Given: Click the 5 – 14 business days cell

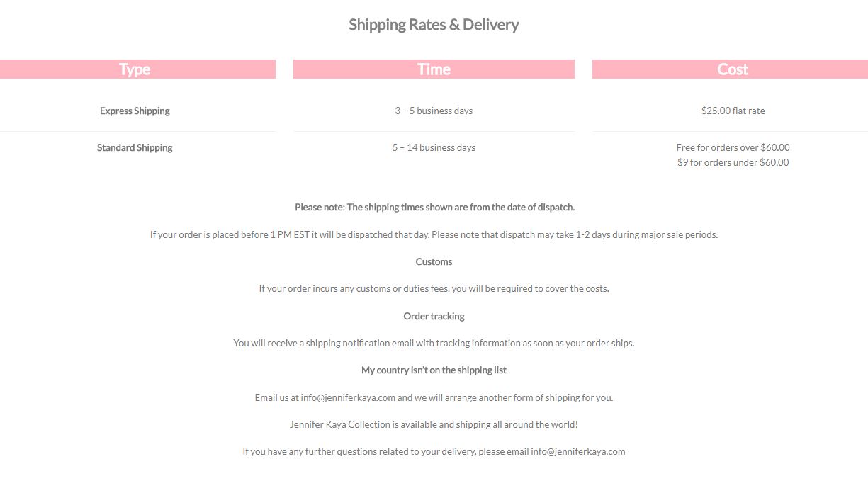Looking at the screenshot, I should (x=434, y=147).
